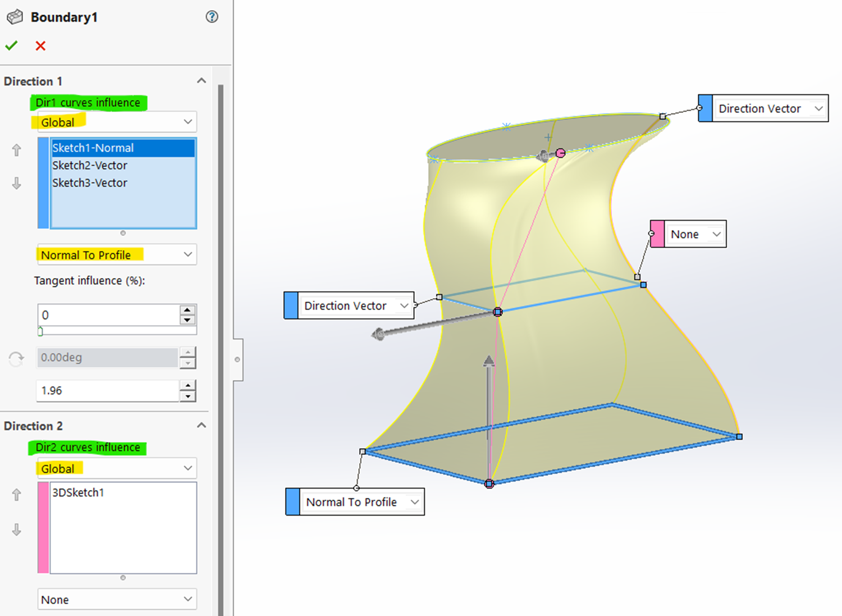This screenshot has width=842, height=616.
Task: Click the draft angle rotate icon beside 0.00deg
Action: tap(15, 358)
